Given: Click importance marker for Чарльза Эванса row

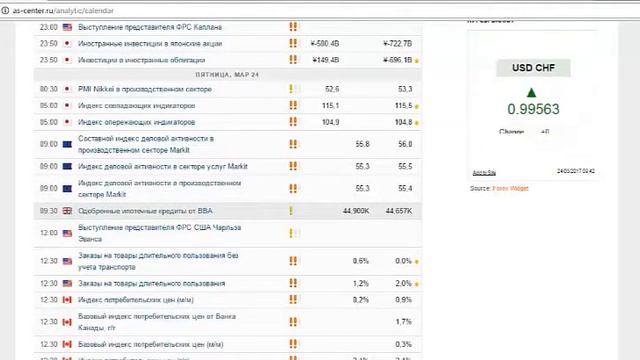Looking at the screenshot, I should (295, 233).
